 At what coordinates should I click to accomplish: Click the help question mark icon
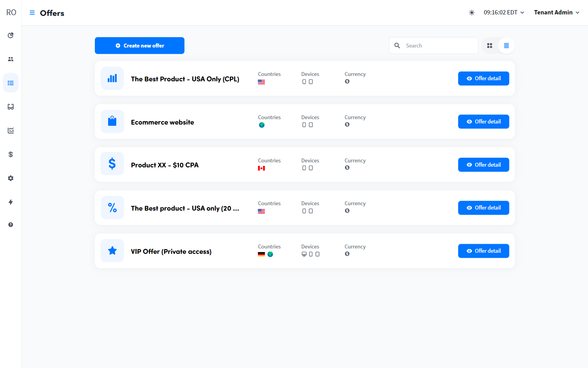click(x=10, y=224)
